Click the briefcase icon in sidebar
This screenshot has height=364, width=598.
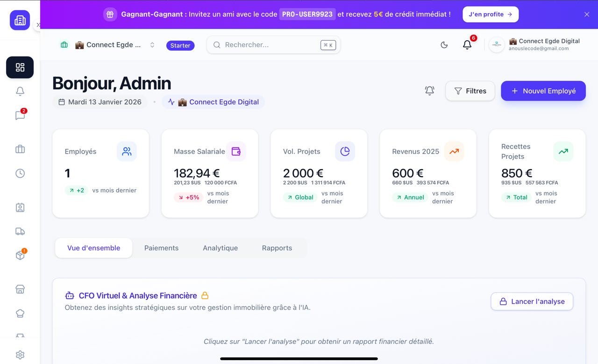tap(20, 149)
